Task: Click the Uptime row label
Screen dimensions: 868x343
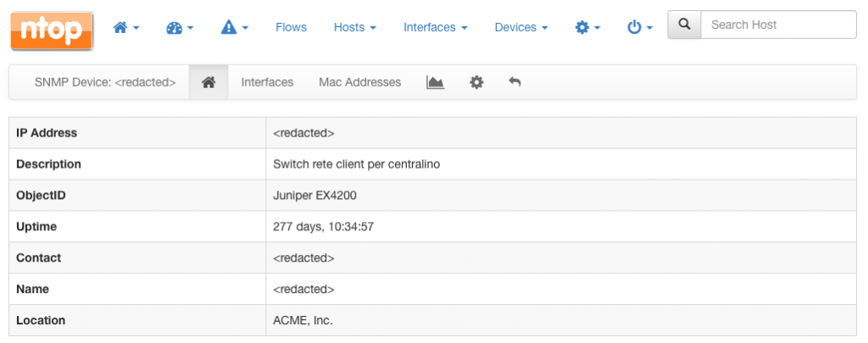Action: point(36,227)
